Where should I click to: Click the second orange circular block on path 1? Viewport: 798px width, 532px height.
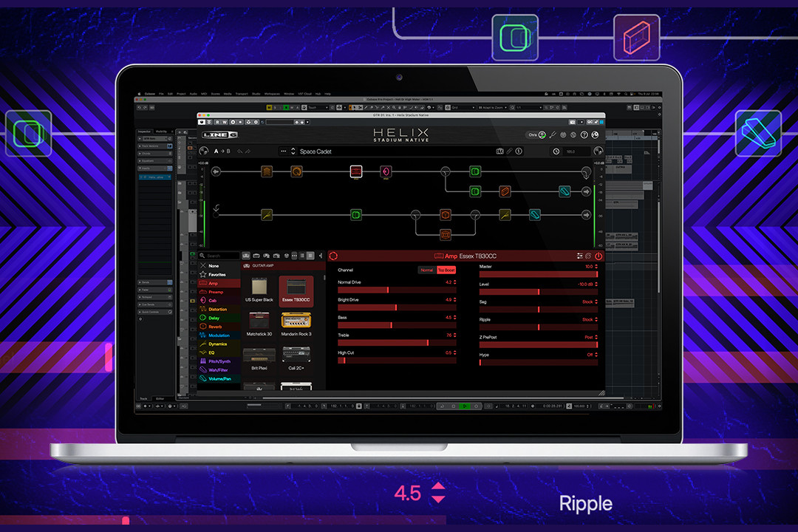(x=296, y=171)
